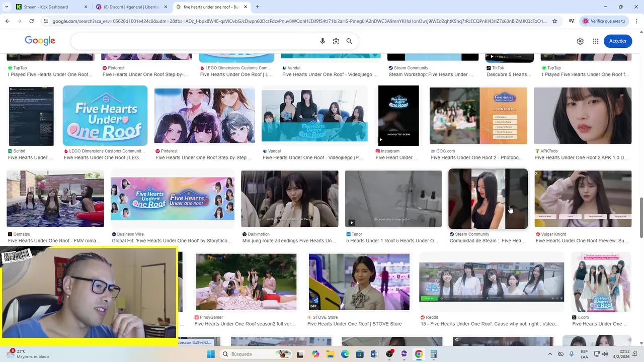Open Word from the taskbar
Viewport: 644px width, 362px height.
coord(374,354)
